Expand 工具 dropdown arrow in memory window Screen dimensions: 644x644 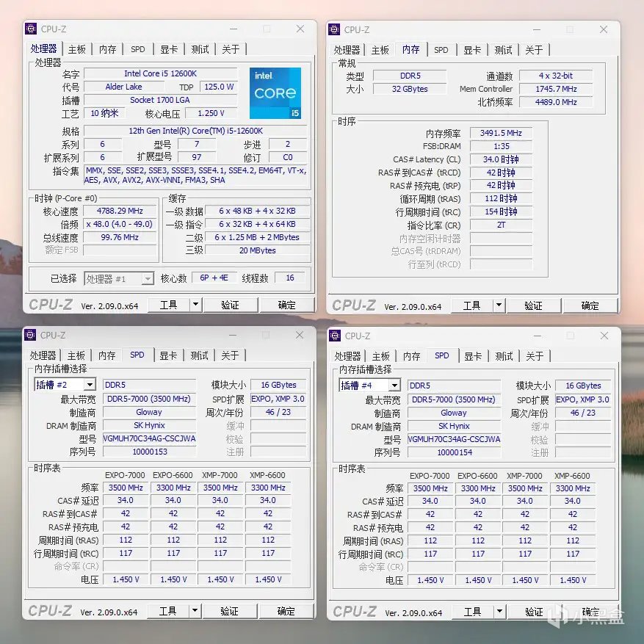(499, 305)
